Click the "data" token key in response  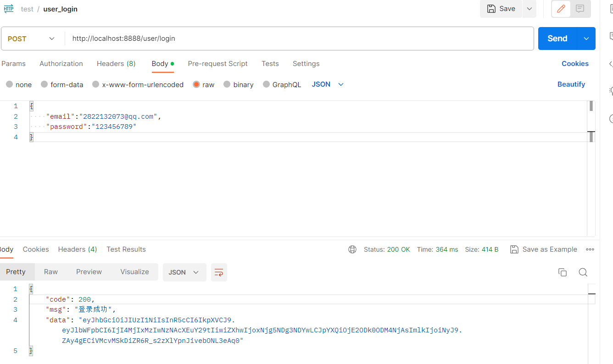pyautogui.click(x=58, y=320)
